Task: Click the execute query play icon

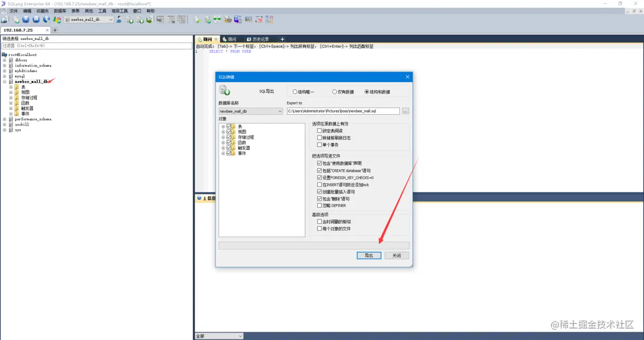Action: point(25,20)
